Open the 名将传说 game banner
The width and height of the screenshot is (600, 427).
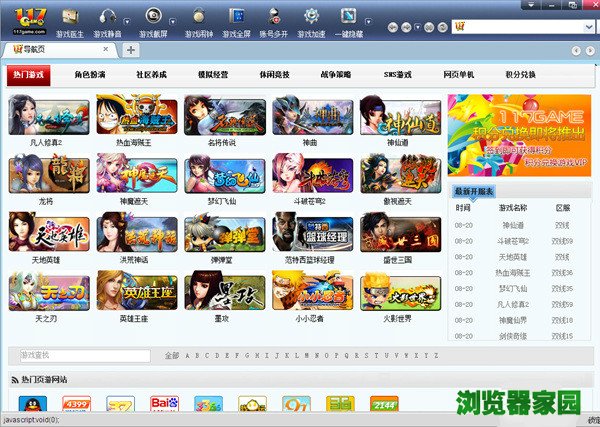[225, 115]
